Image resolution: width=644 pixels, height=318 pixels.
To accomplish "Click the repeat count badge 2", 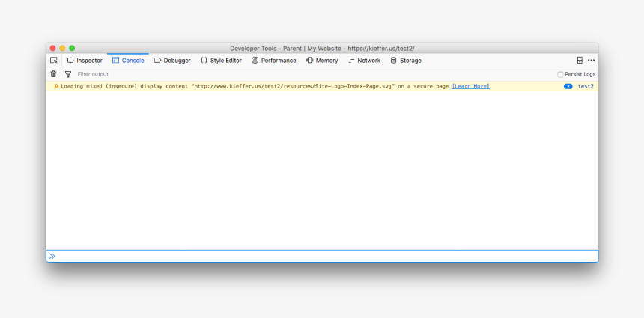I will 568,86.
